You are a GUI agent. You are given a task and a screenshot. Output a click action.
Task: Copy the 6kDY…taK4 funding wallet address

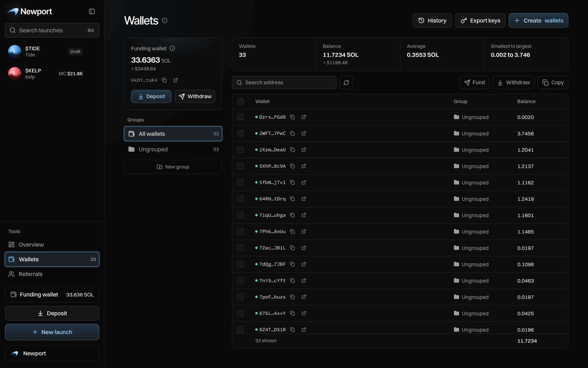click(x=164, y=80)
